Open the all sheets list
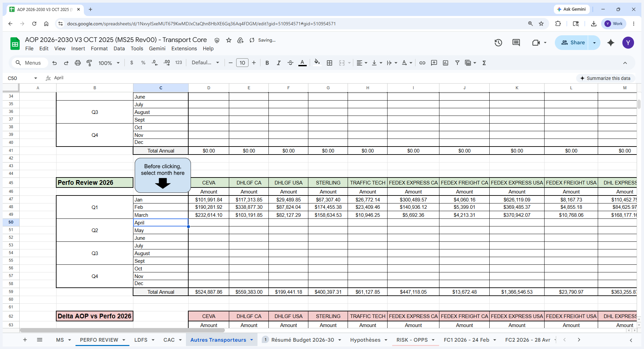The image size is (644, 349). pyautogui.click(x=40, y=340)
